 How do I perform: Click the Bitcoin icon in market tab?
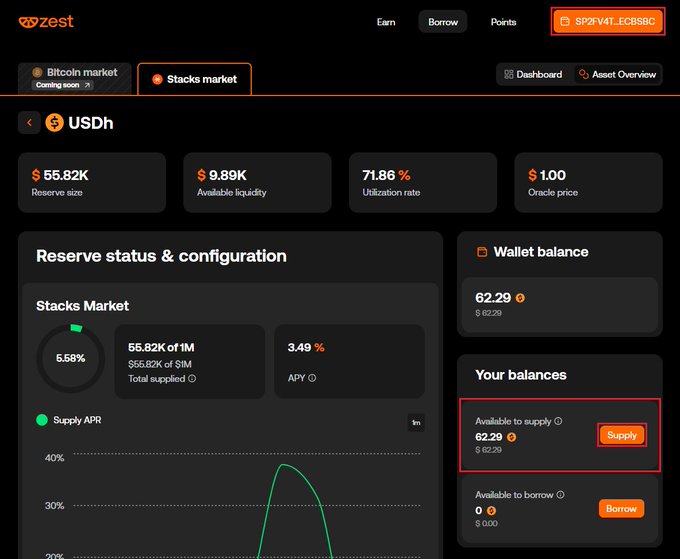pos(37,72)
